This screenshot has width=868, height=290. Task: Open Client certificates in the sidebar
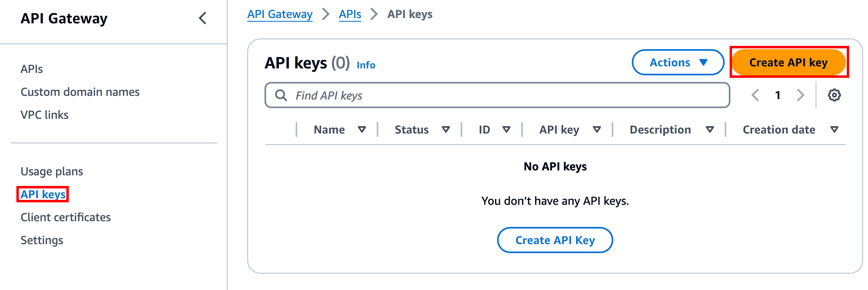click(x=66, y=217)
